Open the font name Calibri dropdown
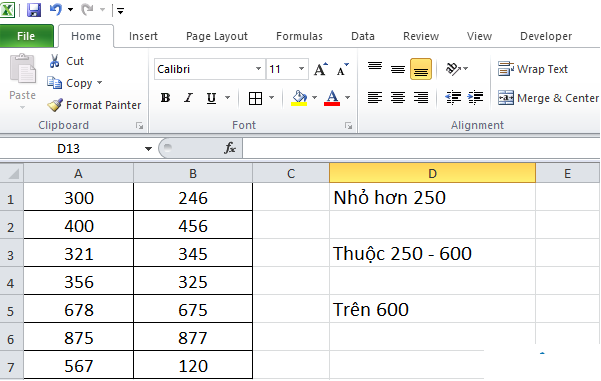601x381 pixels. [258, 69]
